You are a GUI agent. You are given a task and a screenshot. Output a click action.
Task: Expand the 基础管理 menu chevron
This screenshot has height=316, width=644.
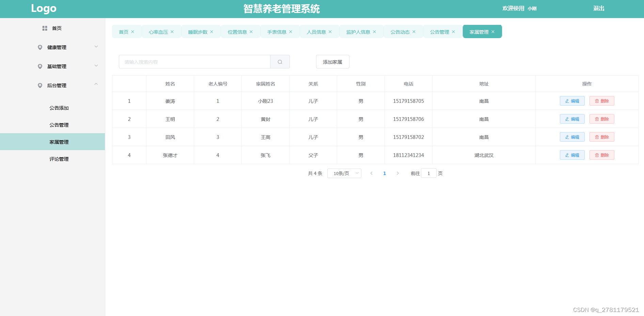[96, 66]
